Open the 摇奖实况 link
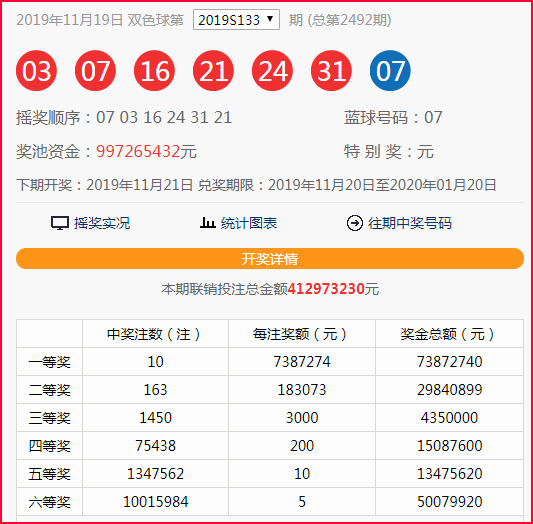This screenshot has width=533, height=524. tap(102, 223)
